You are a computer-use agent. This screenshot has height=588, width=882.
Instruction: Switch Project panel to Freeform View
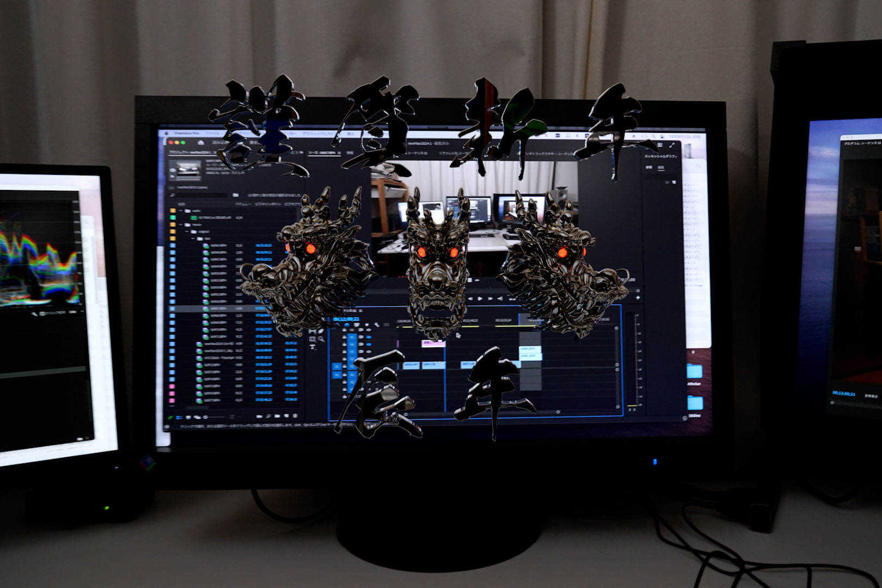click(197, 417)
